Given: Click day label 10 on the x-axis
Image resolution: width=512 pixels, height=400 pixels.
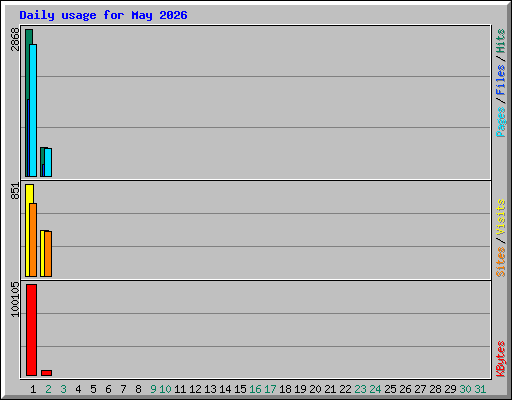Looking at the screenshot, I should (x=165, y=389).
